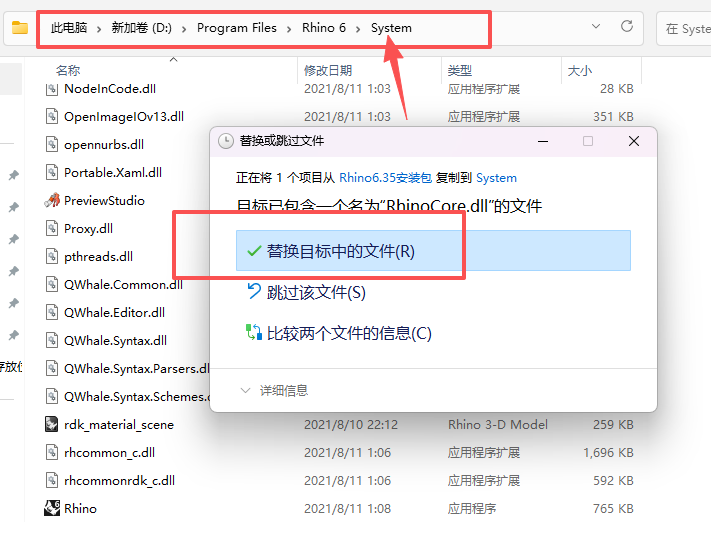The width and height of the screenshot is (711, 540).
Task: Select 'System' breadcrumb segment
Action: [391, 28]
